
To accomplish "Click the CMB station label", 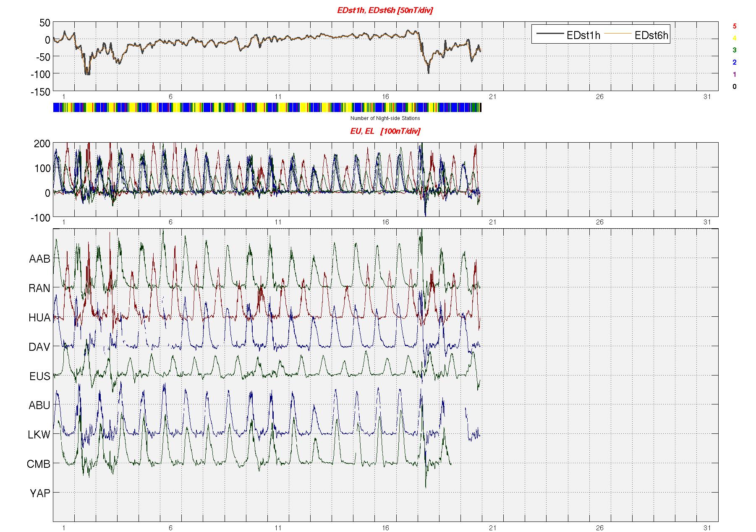I will 39,464.
